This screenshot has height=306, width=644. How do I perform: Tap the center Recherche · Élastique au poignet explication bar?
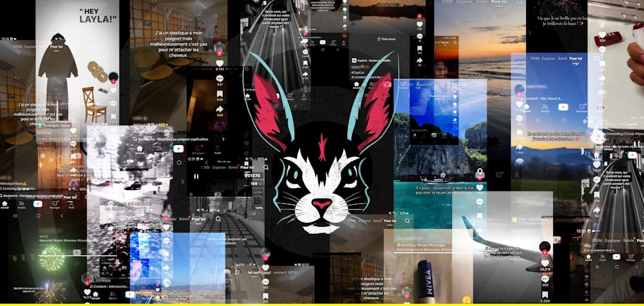tap(179, 139)
